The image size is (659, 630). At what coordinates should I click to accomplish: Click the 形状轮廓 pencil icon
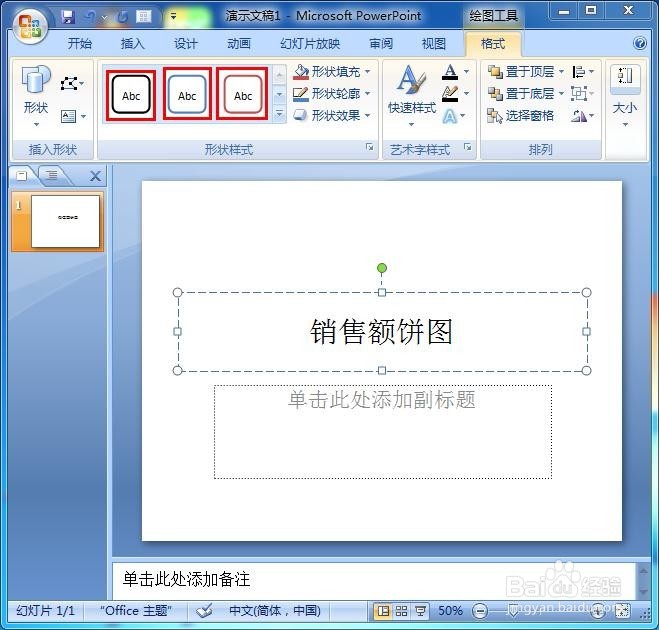tap(301, 93)
